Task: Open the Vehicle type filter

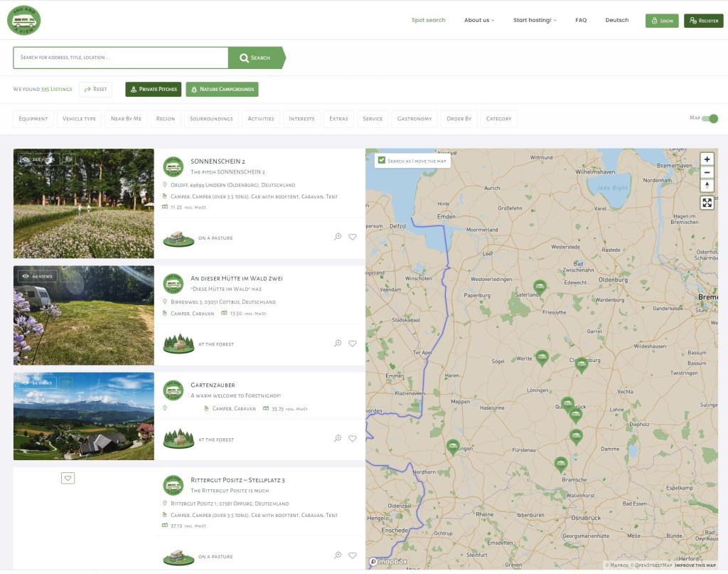Action: (x=79, y=119)
